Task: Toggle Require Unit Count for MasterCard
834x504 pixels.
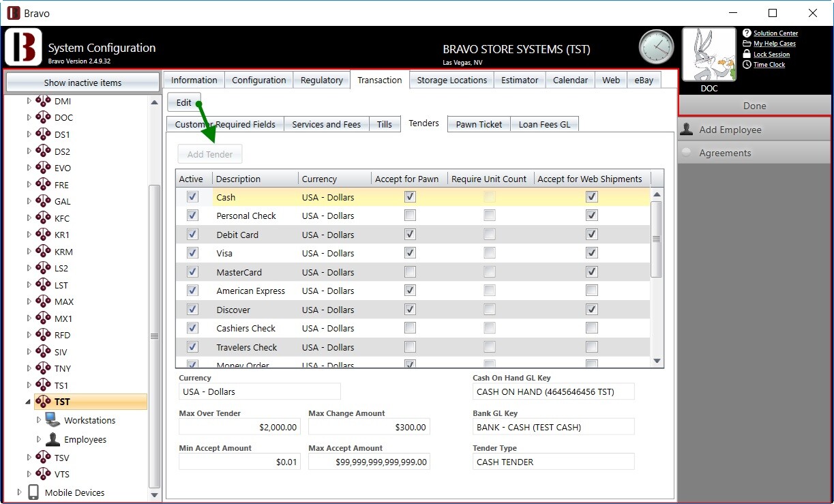Action: click(490, 271)
